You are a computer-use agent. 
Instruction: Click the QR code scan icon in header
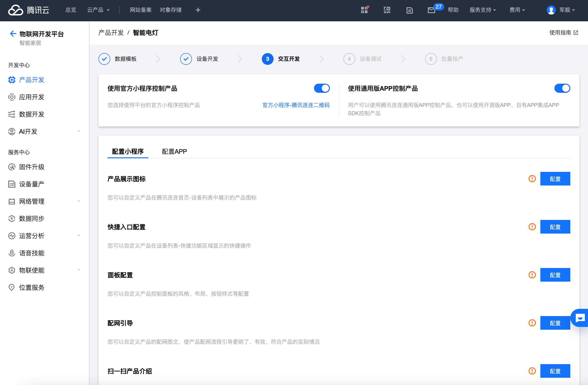click(387, 10)
